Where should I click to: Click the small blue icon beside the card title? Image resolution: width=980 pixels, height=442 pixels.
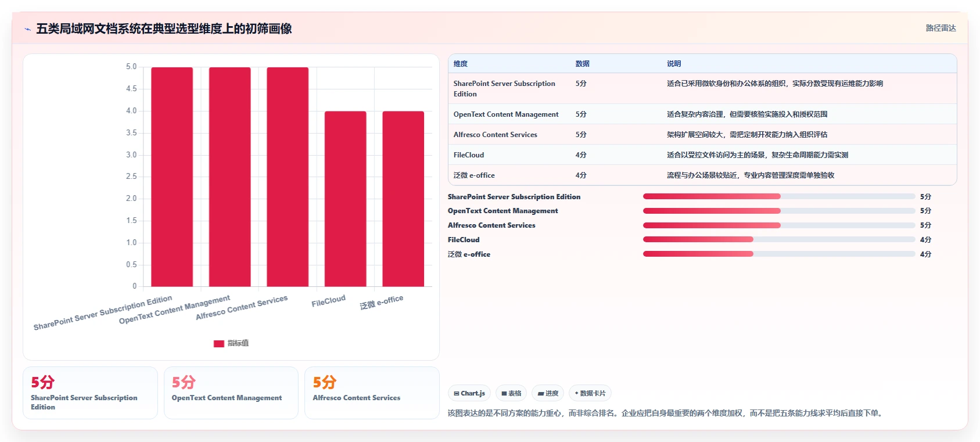pyautogui.click(x=28, y=29)
